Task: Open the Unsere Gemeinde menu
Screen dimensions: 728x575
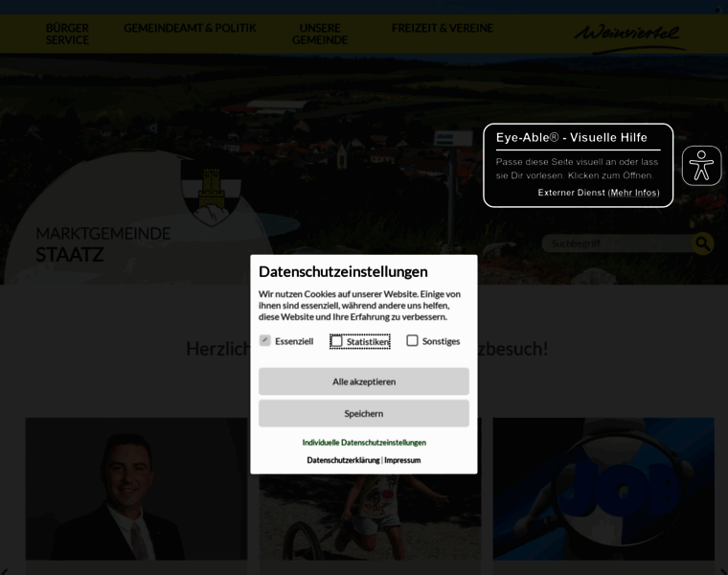Action: 320,34
